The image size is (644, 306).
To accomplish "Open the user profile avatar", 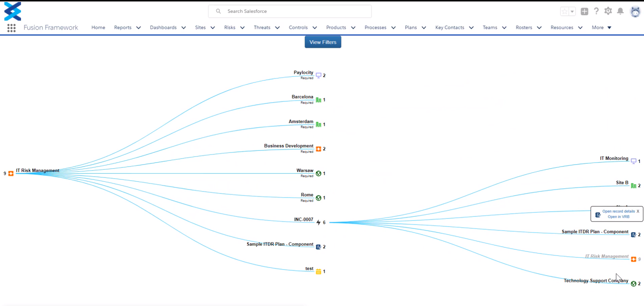I will [635, 11].
